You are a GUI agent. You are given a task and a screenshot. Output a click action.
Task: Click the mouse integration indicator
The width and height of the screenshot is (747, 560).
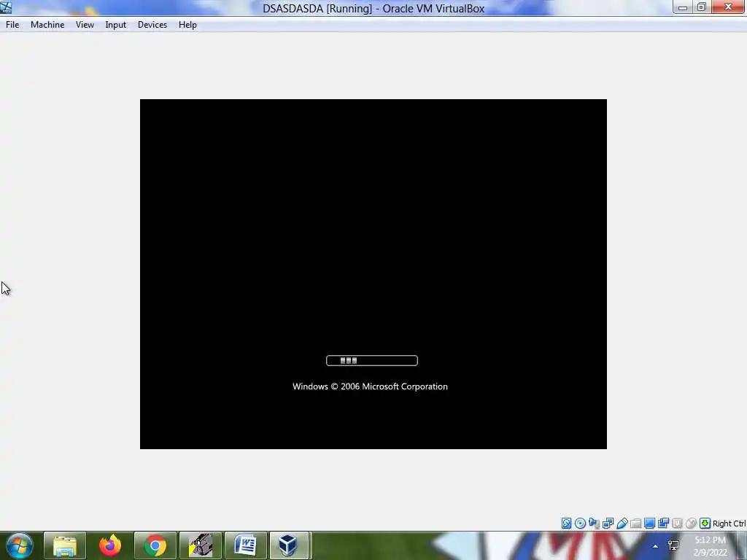tap(691, 524)
